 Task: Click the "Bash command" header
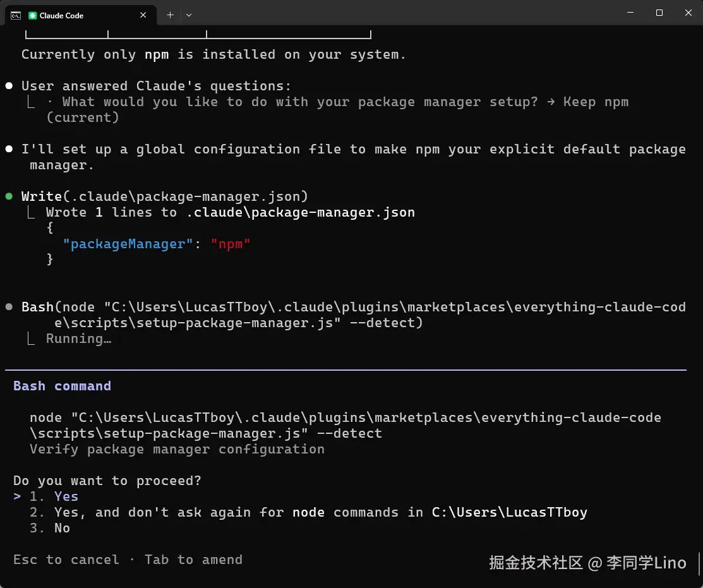click(62, 386)
